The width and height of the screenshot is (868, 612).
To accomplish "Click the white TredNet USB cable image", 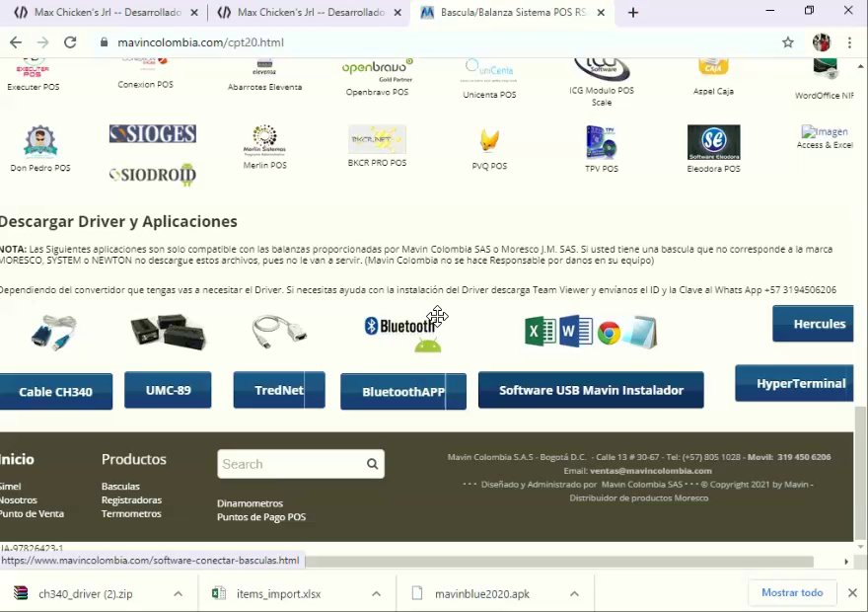I will 279,332.
